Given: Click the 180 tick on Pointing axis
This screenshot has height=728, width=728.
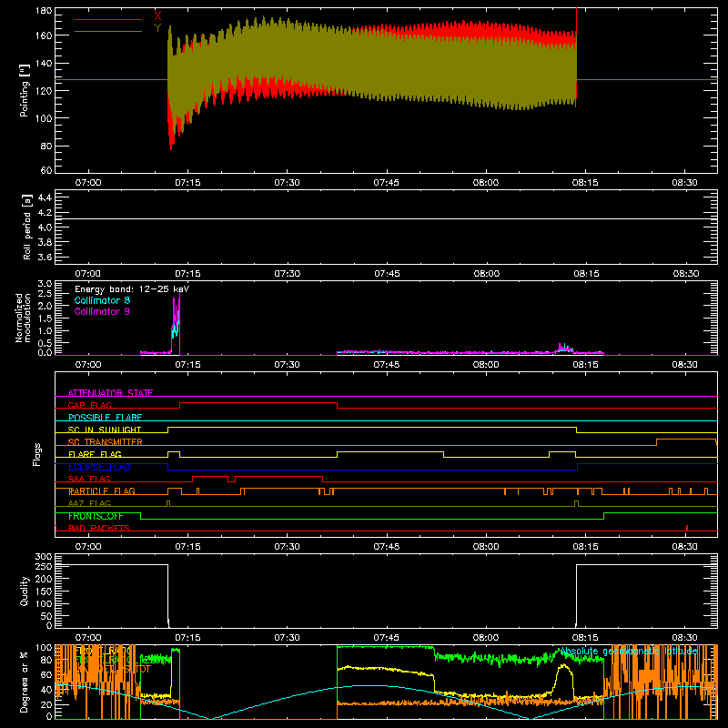Looking at the screenshot, I should [44, 11].
